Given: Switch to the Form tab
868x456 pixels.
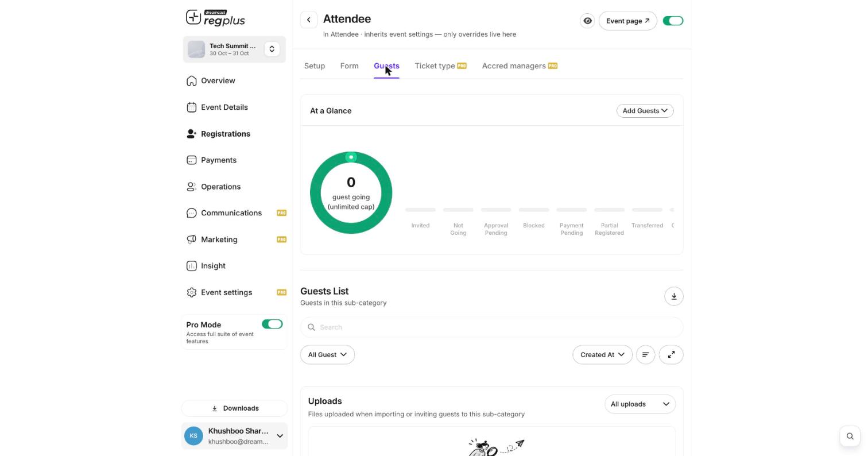Looking at the screenshot, I should pyautogui.click(x=349, y=66).
